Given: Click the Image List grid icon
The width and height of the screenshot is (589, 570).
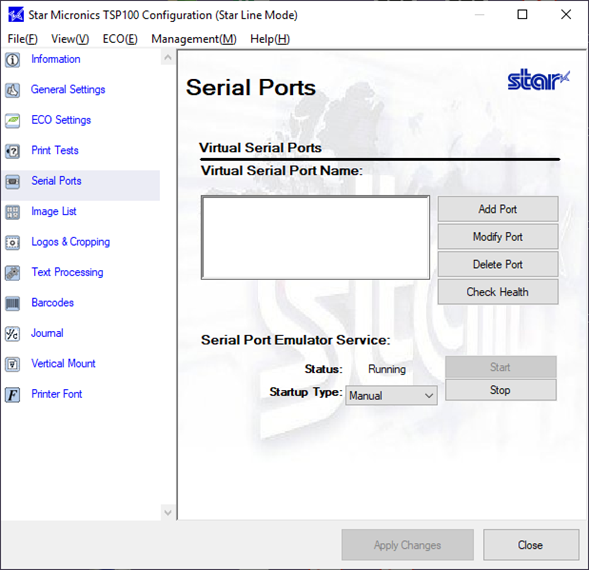Looking at the screenshot, I should point(12,212).
